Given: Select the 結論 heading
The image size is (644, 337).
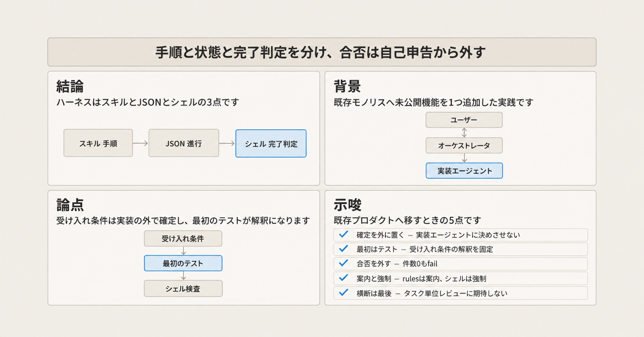Looking at the screenshot, I should (x=70, y=86).
